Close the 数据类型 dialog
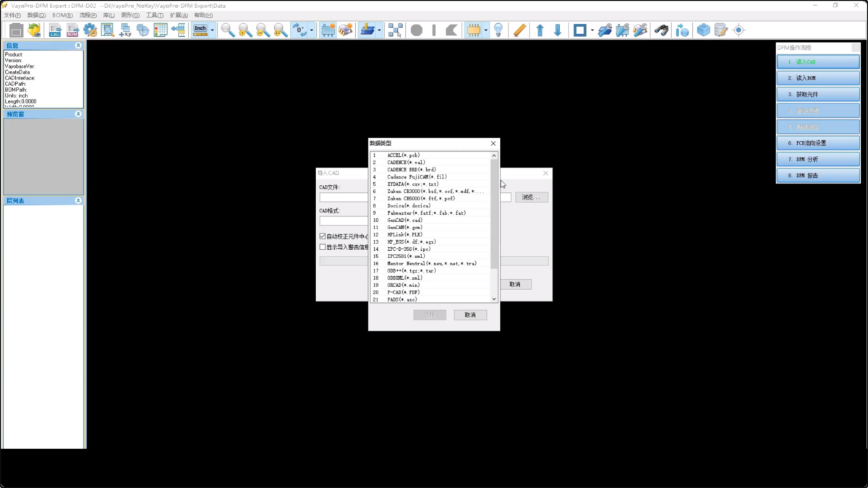Image resolution: width=868 pixels, height=488 pixels. pos(493,144)
